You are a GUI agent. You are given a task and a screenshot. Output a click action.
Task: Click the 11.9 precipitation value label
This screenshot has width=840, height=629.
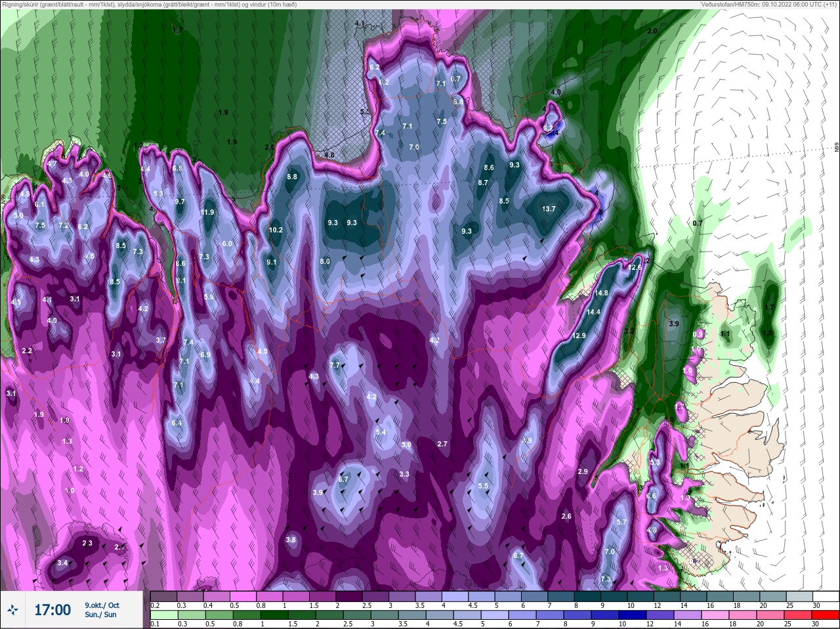pyautogui.click(x=208, y=212)
